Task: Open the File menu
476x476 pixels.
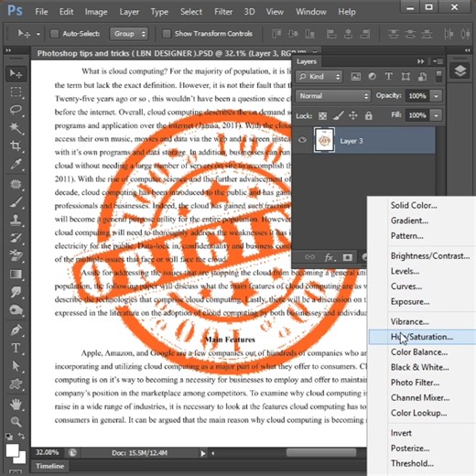Action: [41, 12]
